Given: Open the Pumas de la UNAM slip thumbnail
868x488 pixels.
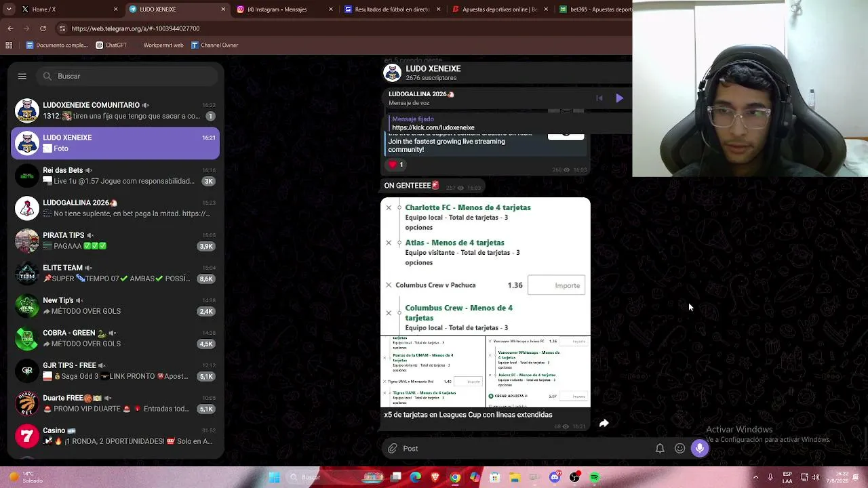Looking at the screenshot, I should [x=433, y=371].
